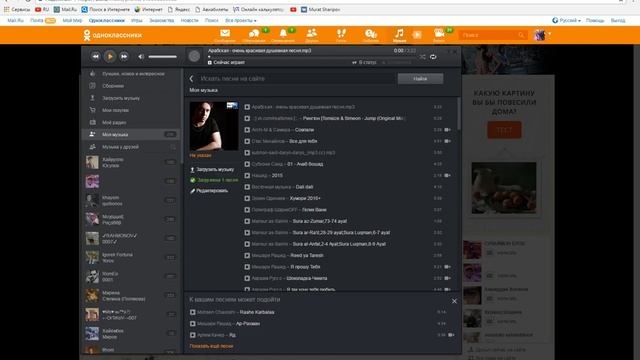The width and height of the screenshot is (640, 360).
Task: Open Новости in top portal bar
Action: pyautogui.click(x=189, y=20)
